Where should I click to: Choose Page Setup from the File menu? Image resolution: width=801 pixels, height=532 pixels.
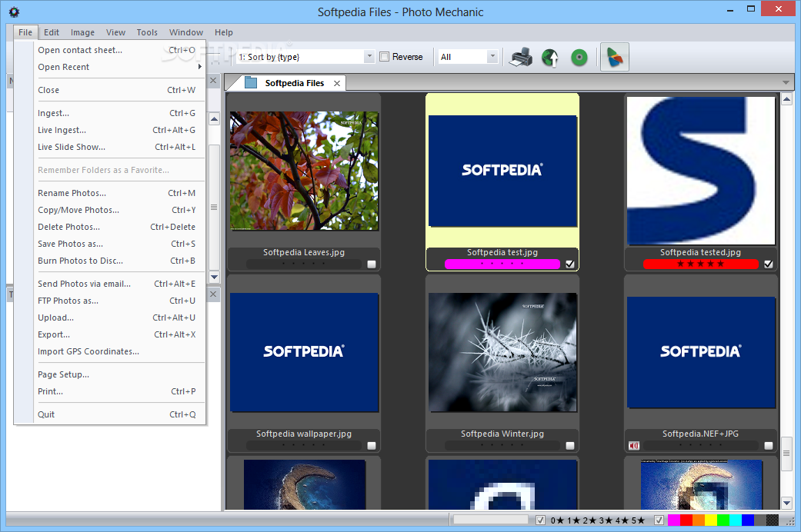pos(119,374)
